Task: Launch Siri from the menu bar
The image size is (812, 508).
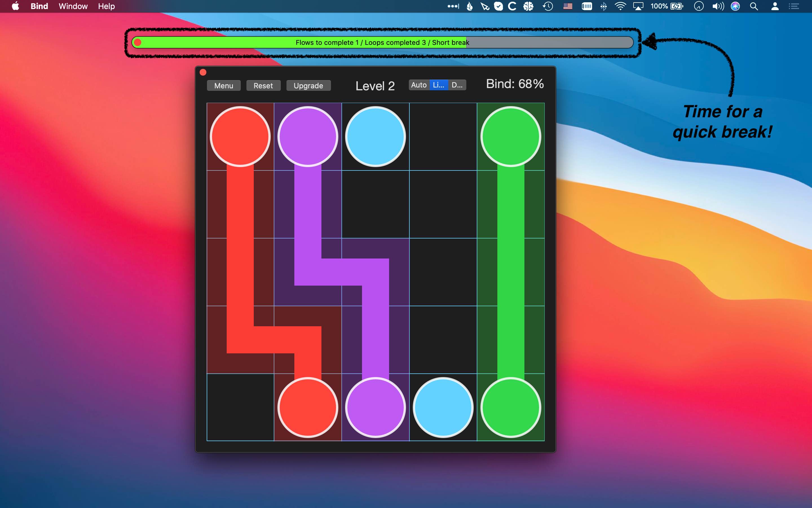Action: tap(735, 6)
